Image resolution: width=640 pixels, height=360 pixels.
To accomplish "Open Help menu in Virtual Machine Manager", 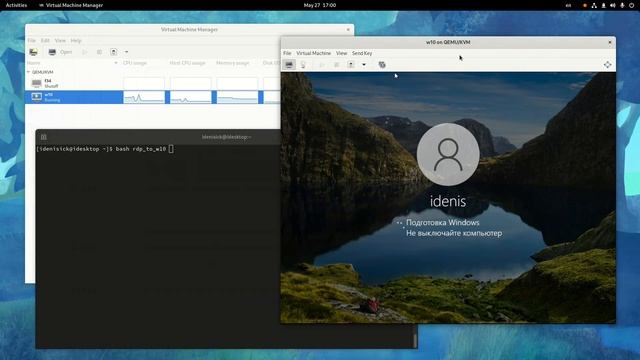I will click(76, 40).
